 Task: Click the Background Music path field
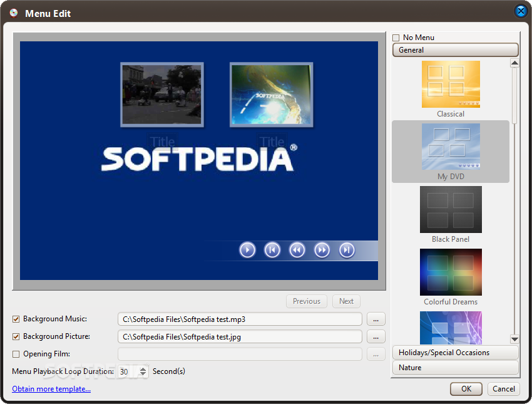(x=240, y=319)
